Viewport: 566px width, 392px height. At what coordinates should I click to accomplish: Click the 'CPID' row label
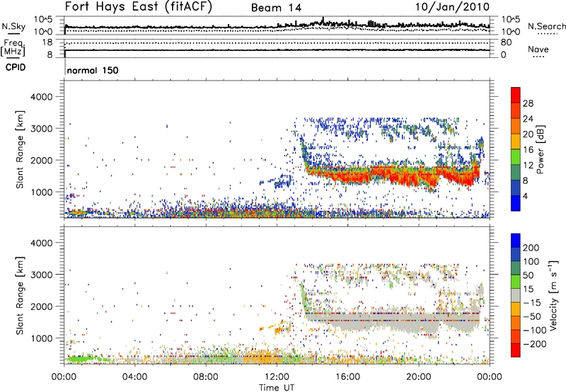tap(16, 67)
